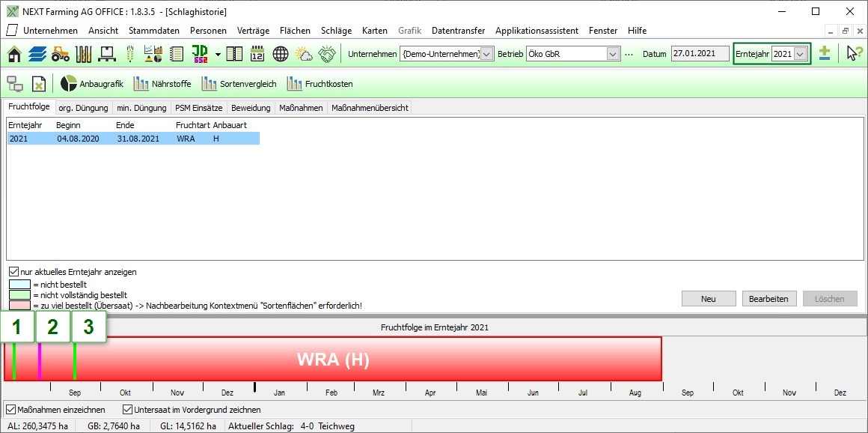
Task: Open the weather sun-cloud icon
Action: (304, 54)
